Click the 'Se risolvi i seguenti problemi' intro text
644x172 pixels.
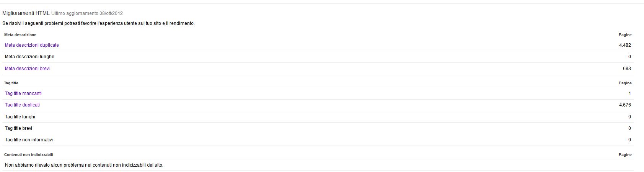(x=98, y=23)
